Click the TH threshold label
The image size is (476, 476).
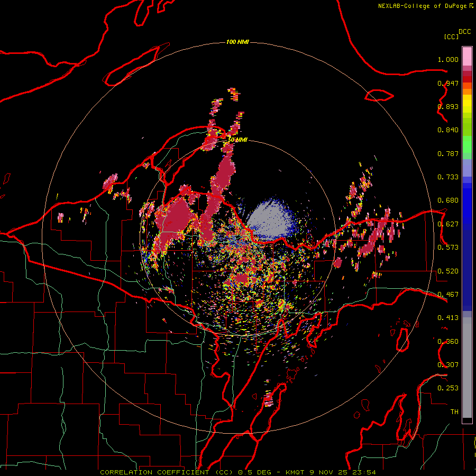[x=454, y=412]
